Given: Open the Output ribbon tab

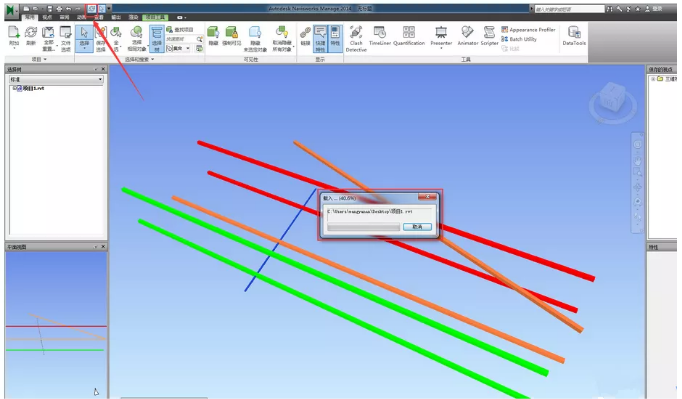Looking at the screenshot, I should click(116, 17).
